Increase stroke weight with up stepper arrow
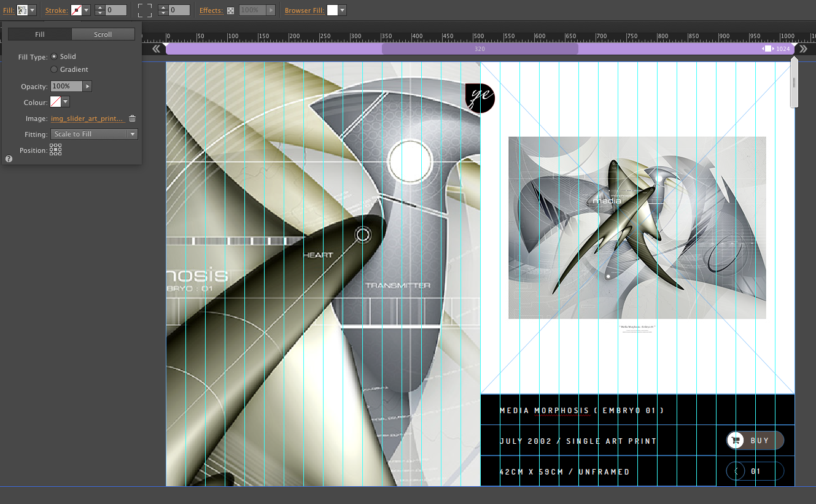Image resolution: width=816 pixels, height=504 pixels. pyautogui.click(x=99, y=8)
